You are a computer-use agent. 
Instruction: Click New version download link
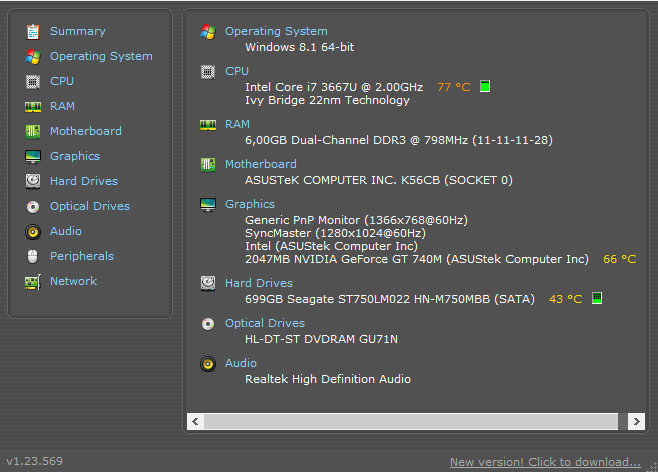[x=545, y=462]
